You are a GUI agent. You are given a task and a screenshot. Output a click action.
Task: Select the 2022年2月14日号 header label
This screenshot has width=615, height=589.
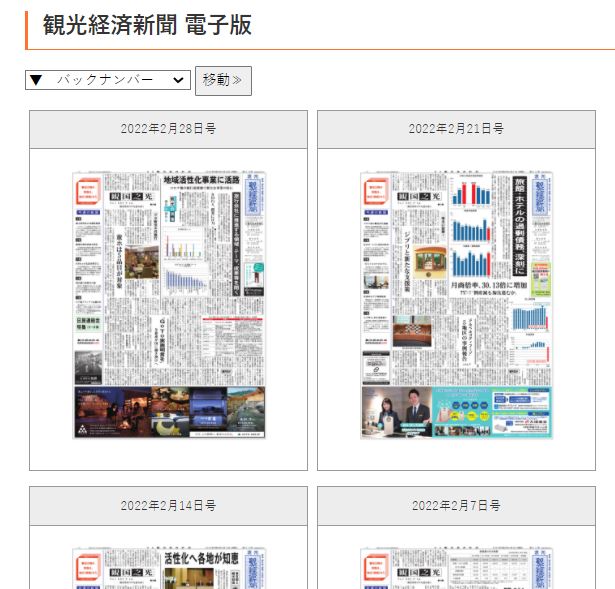(x=168, y=505)
